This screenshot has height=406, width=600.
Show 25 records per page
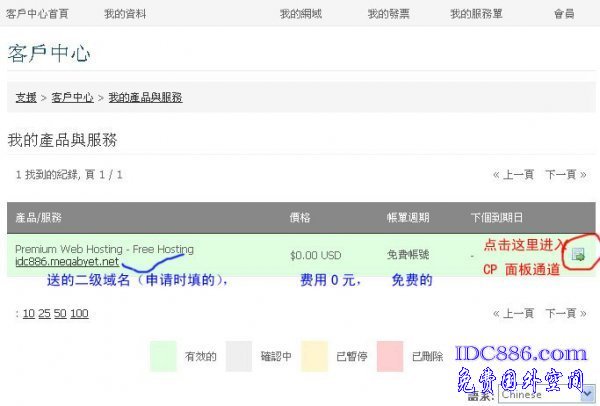click(44, 314)
